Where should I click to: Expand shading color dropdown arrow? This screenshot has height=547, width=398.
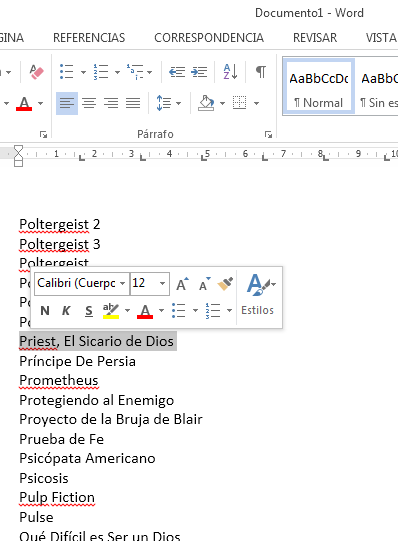click(222, 103)
